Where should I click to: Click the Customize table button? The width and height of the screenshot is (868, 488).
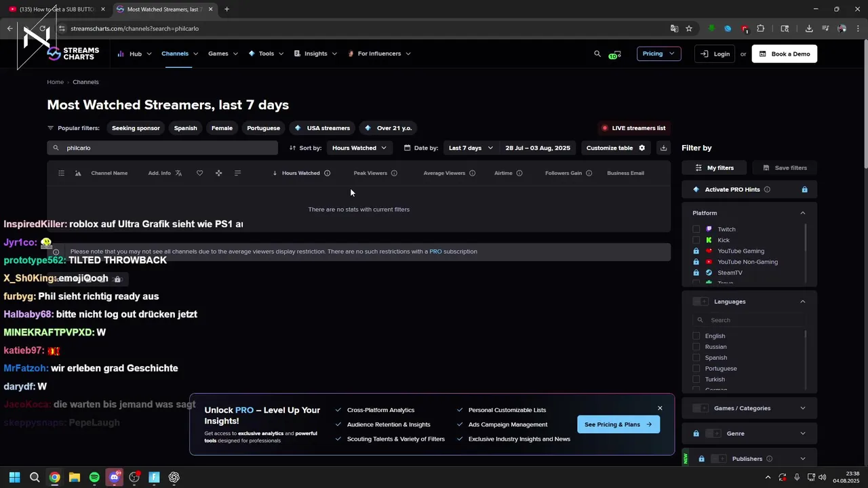(616, 148)
